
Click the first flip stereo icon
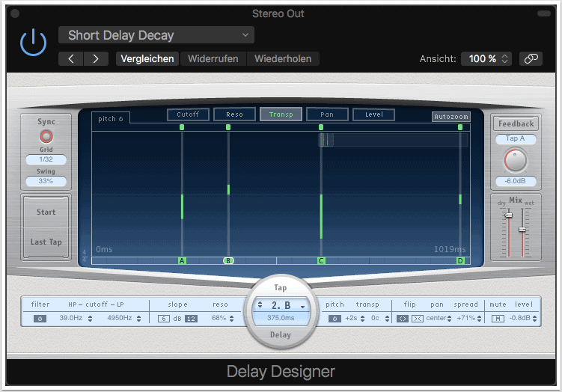pyautogui.click(x=401, y=319)
